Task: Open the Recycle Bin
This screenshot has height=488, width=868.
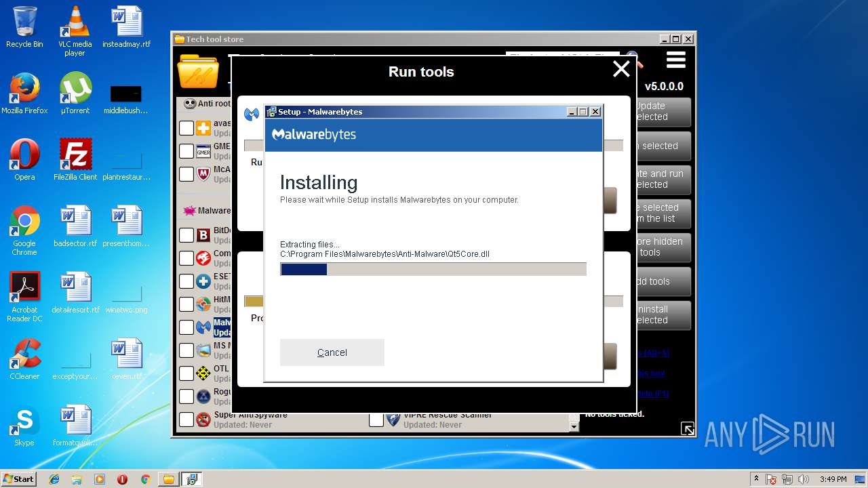Action: (x=24, y=27)
